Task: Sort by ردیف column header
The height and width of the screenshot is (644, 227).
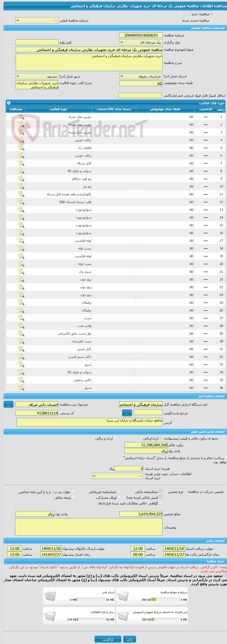Action: click(221, 109)
